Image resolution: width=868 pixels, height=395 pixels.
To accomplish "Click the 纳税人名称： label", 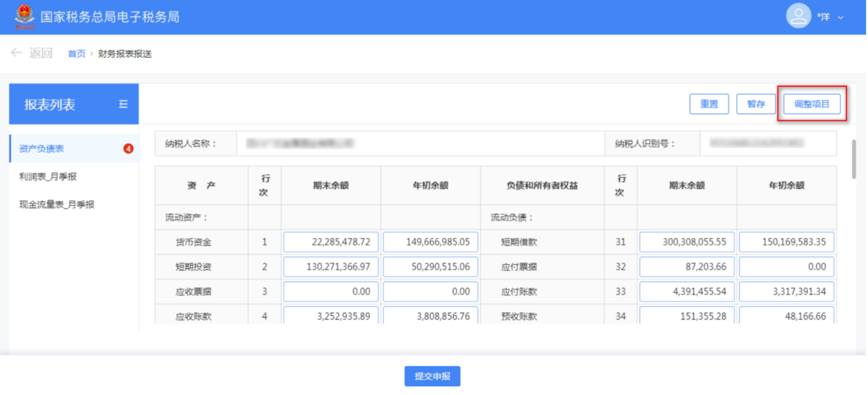I will click(x=191, y=143).
